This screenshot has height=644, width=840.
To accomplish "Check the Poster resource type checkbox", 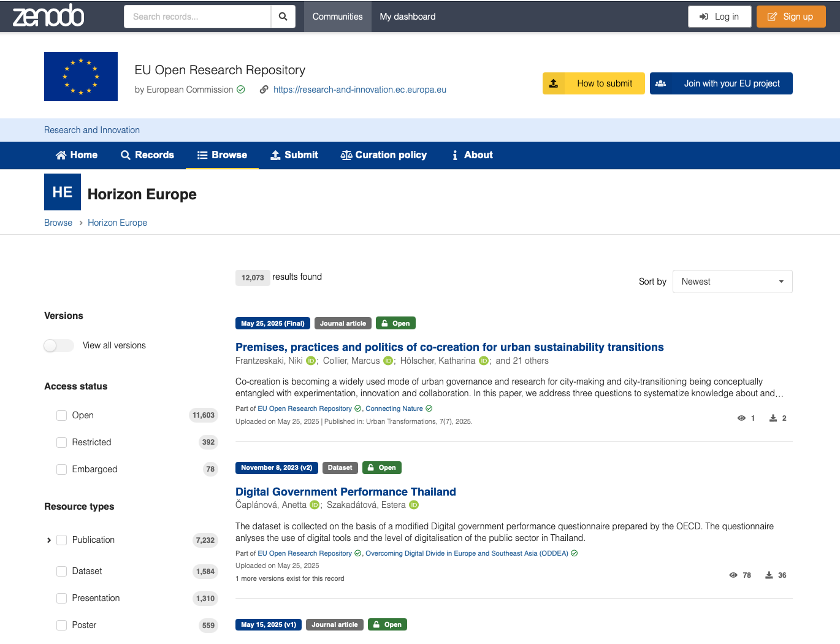I will (x=61, y=625).
